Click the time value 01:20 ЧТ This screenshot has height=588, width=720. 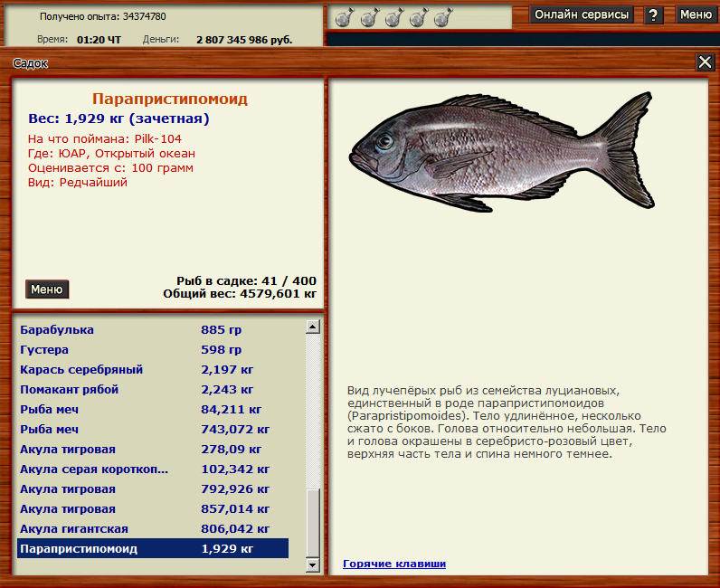[99, 40]
